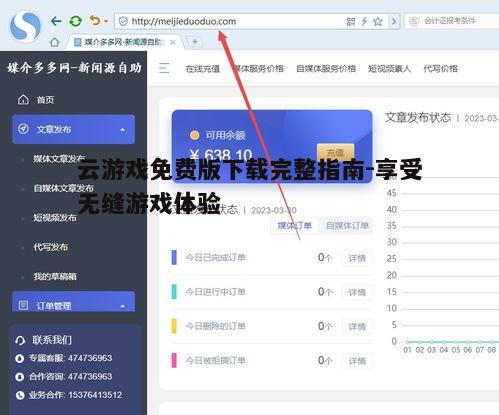Click the security shield in address bar

click(x=123, y=22)
